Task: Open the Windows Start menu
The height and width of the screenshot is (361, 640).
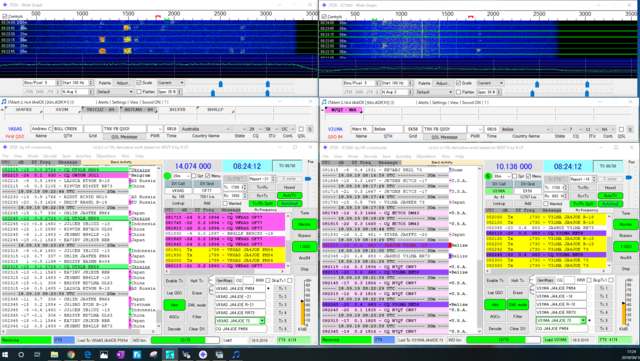Action: [6, 354]
